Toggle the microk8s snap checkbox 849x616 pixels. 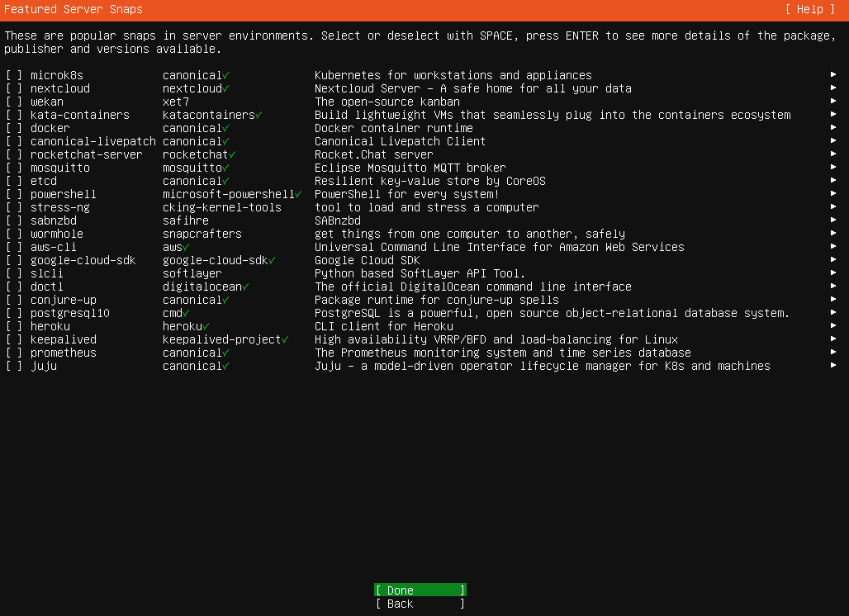point(14,75)
